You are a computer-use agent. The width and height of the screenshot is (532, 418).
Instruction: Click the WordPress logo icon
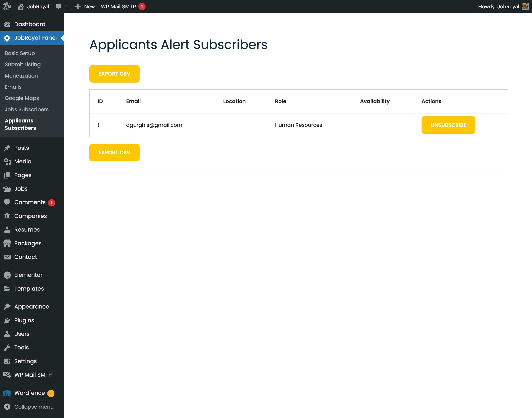(7, 6)
